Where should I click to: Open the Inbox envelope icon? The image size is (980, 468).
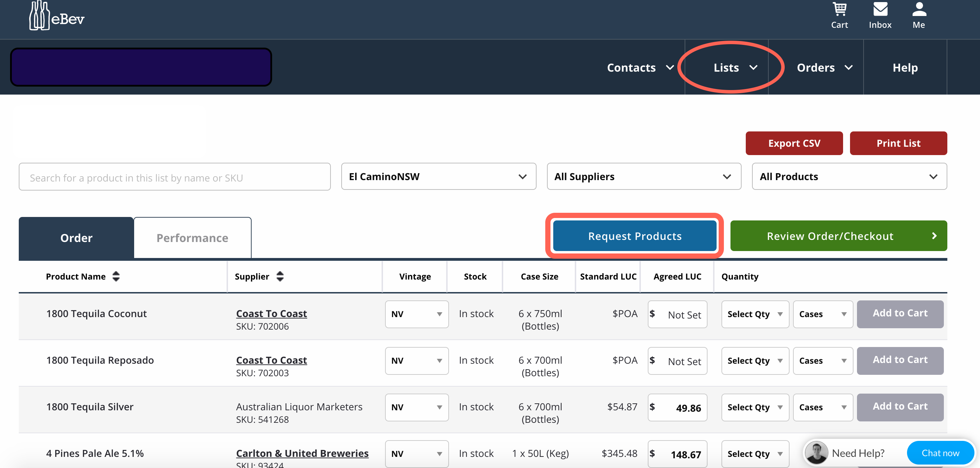[x=880, y=10]
